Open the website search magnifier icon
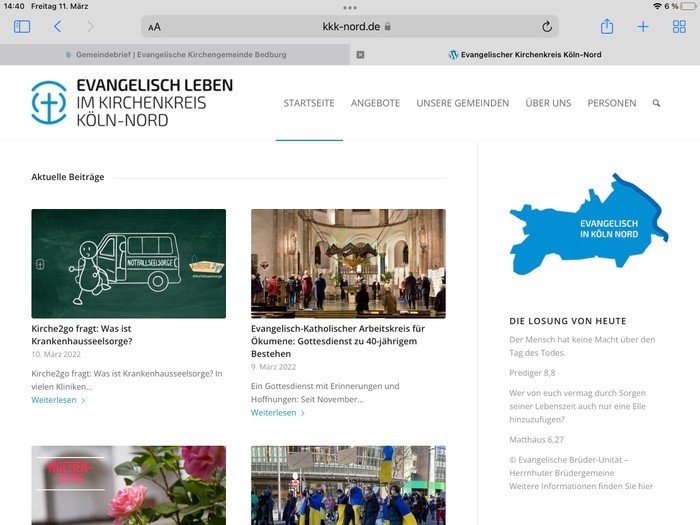 click(656, 103)
